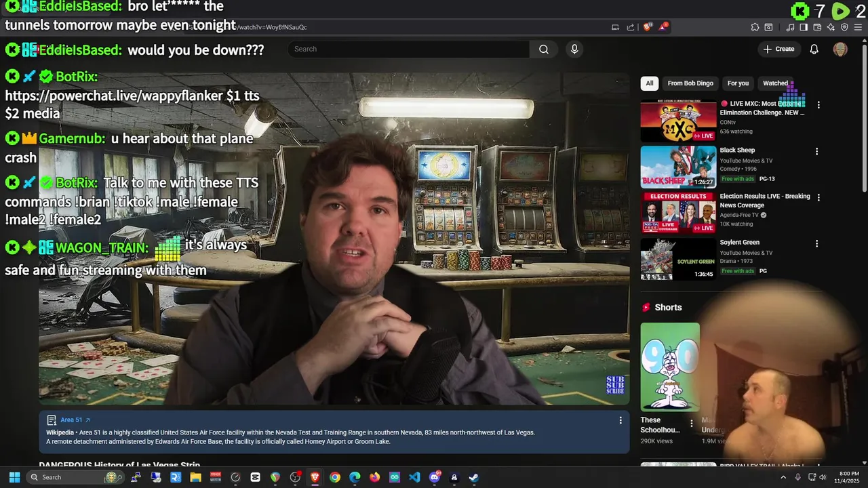Screen dimensions: 868x488
Task: Click the Election Results thumbnail
Action: coord(678,212)
